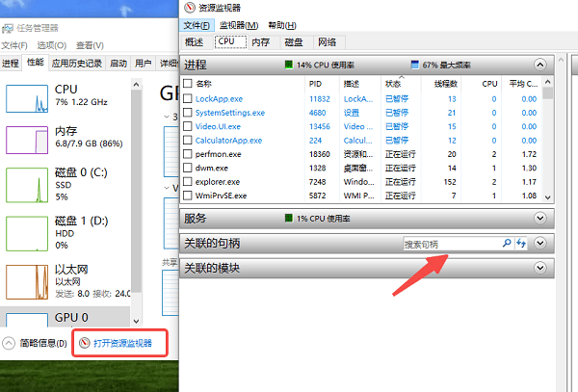
Task: Click the process list scrollbar up arrow
Action: click(x=548, y=82)
